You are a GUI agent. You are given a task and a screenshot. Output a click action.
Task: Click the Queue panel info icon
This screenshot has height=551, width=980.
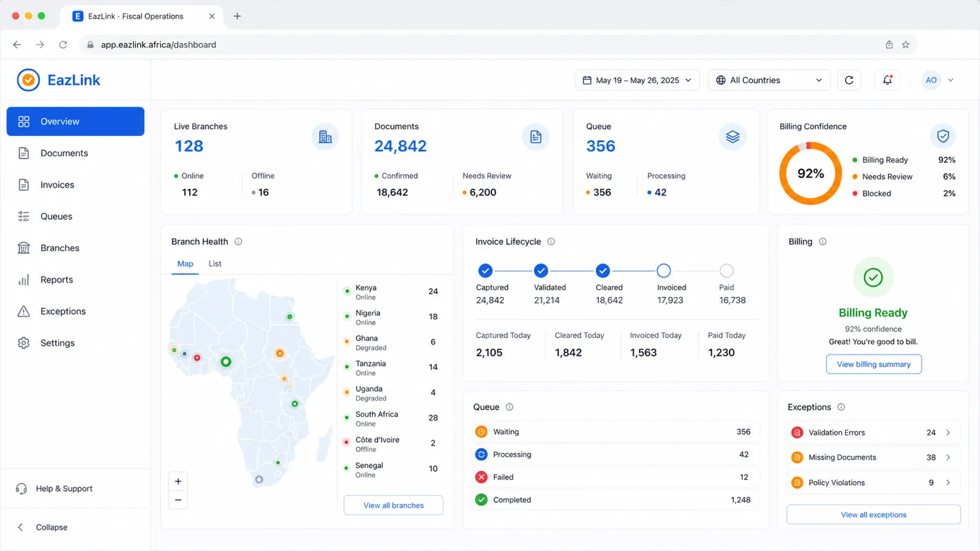(x=510, y=407)
